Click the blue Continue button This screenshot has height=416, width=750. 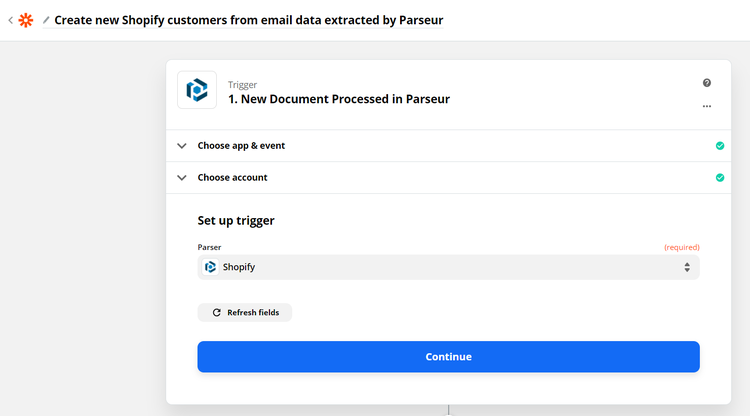[448, 357]
